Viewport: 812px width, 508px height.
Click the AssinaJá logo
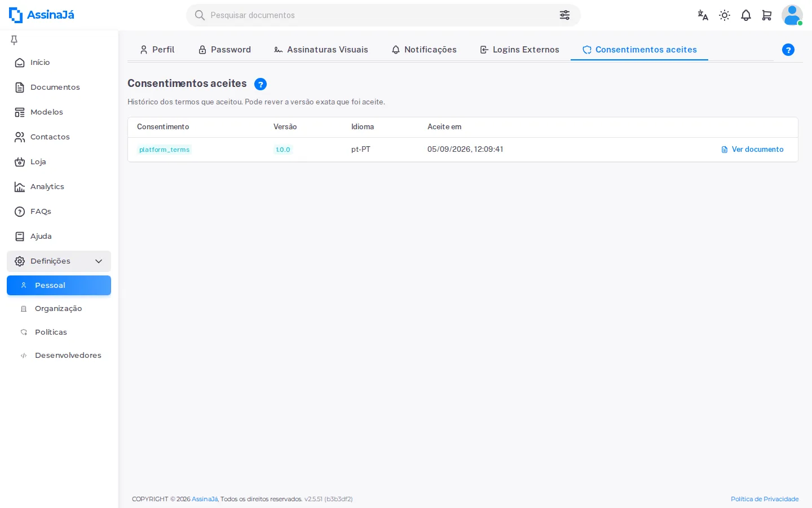pyautogui.click(x=42, y=15)
